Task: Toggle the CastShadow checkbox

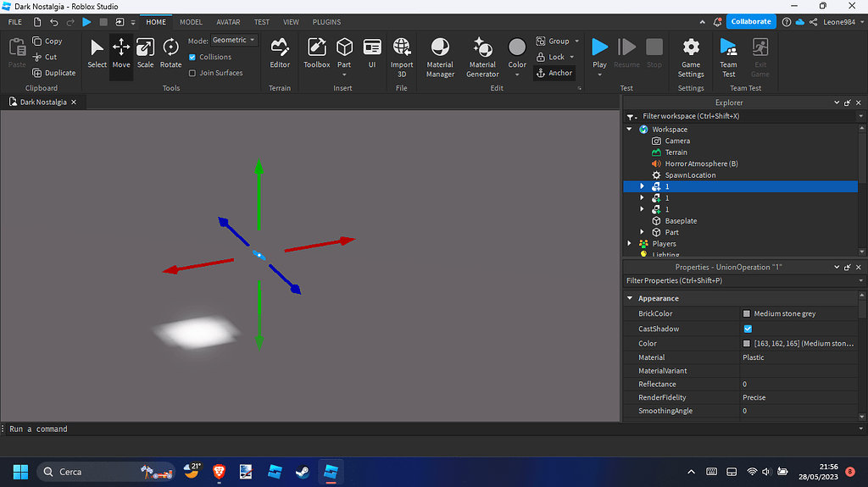Action: pyautogui.click(x=748, y=329)
